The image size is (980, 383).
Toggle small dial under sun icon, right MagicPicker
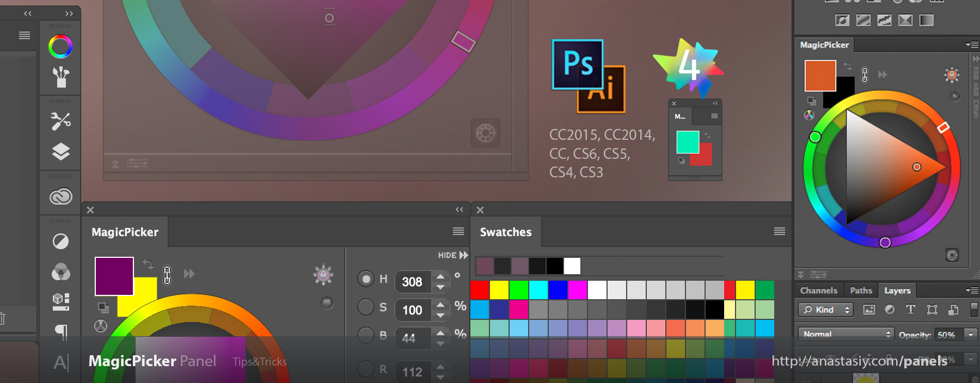954,97
